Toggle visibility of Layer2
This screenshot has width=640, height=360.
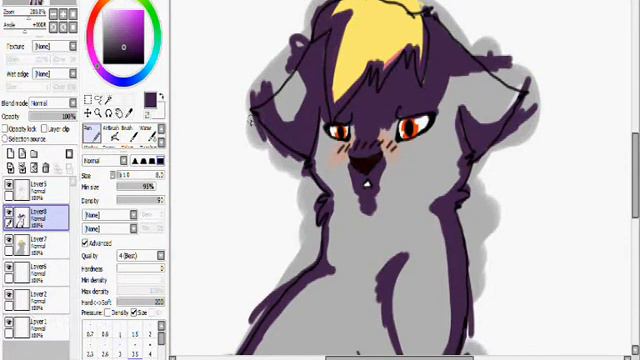click(x=9, y=294)
